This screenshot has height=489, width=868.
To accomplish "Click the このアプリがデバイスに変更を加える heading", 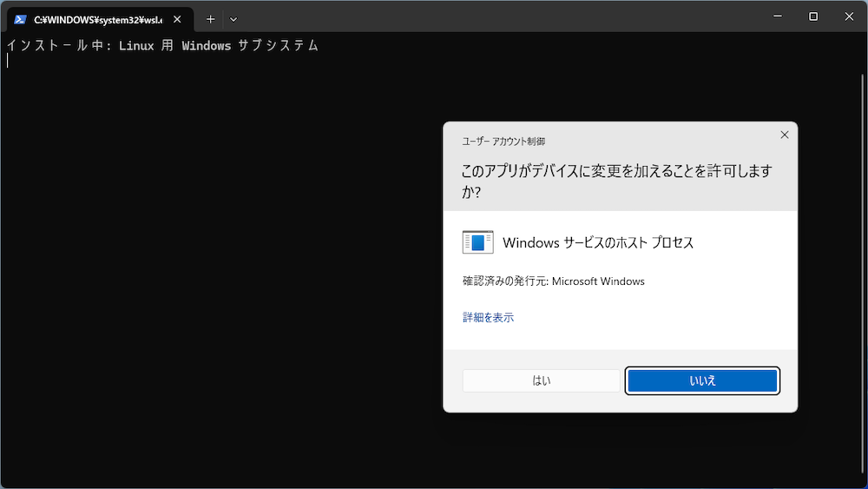I will (616, 181).
